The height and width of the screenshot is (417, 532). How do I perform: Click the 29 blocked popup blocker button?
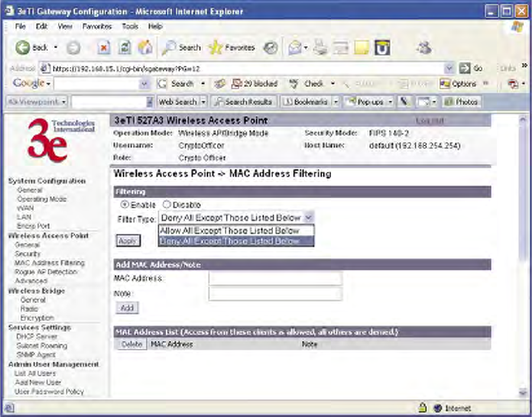[255, 84]
